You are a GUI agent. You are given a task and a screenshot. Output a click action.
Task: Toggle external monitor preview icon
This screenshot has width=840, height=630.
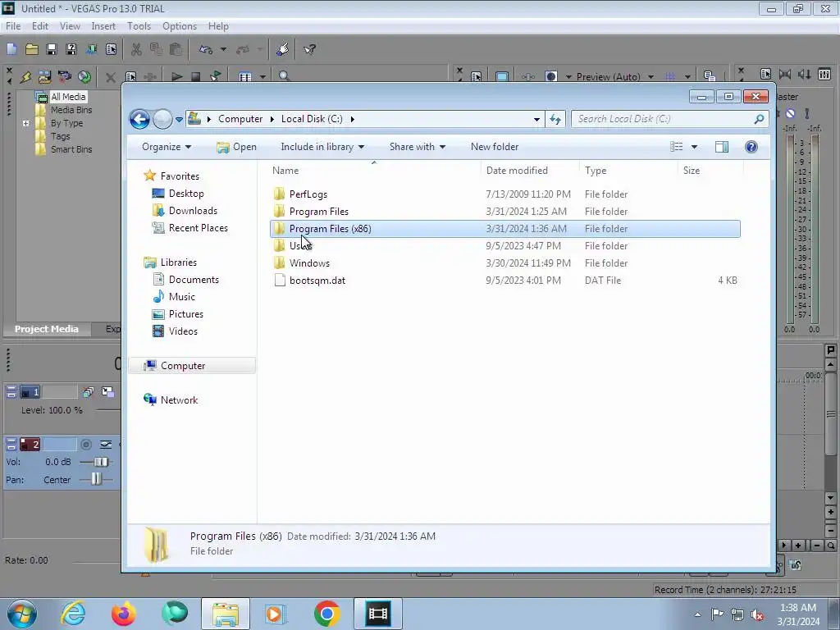point(502,76)
